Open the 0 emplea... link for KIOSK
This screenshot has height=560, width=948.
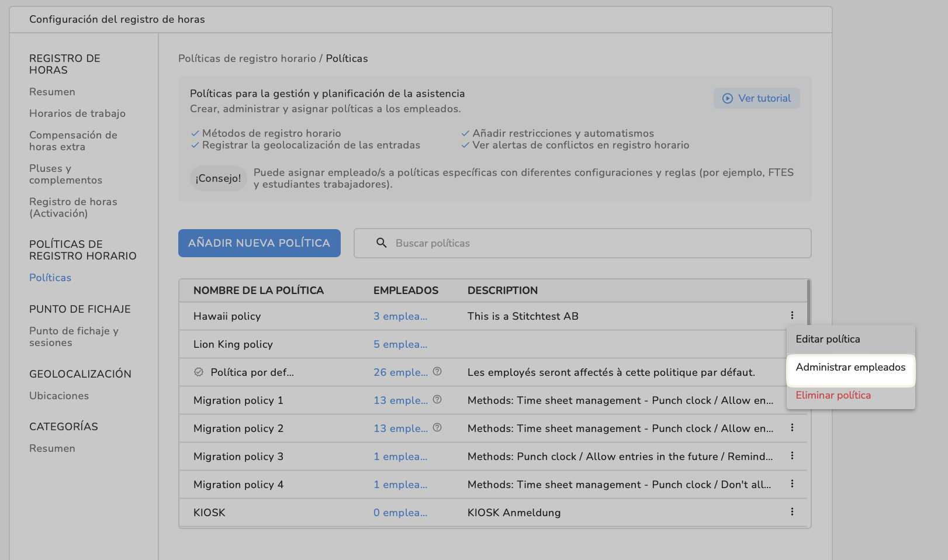point(400,513)
